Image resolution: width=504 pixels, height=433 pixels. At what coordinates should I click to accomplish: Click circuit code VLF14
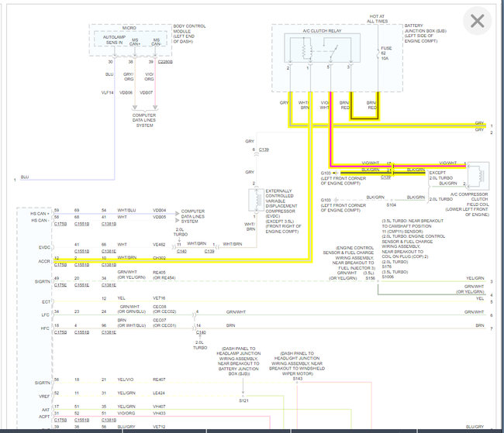[x=107, y=92]
